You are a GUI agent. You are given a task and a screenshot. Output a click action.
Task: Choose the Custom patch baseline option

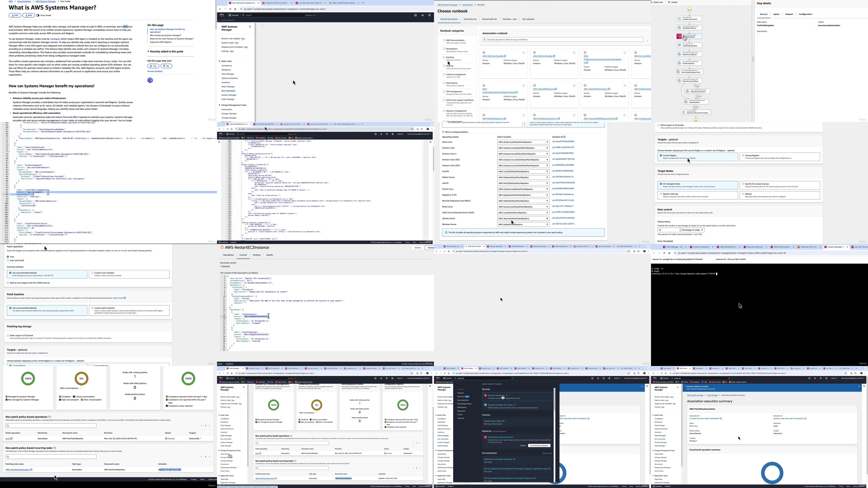pos(129,310)
